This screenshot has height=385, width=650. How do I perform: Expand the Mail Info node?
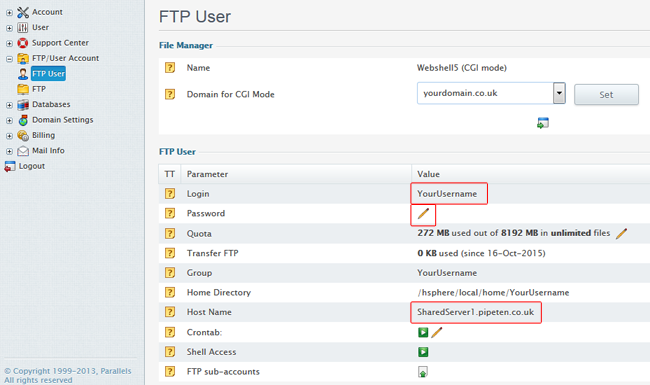click(9, 151)
